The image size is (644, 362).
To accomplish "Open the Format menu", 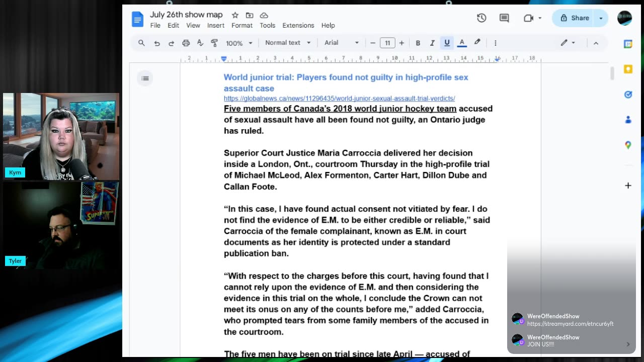I will pos(242,25).
